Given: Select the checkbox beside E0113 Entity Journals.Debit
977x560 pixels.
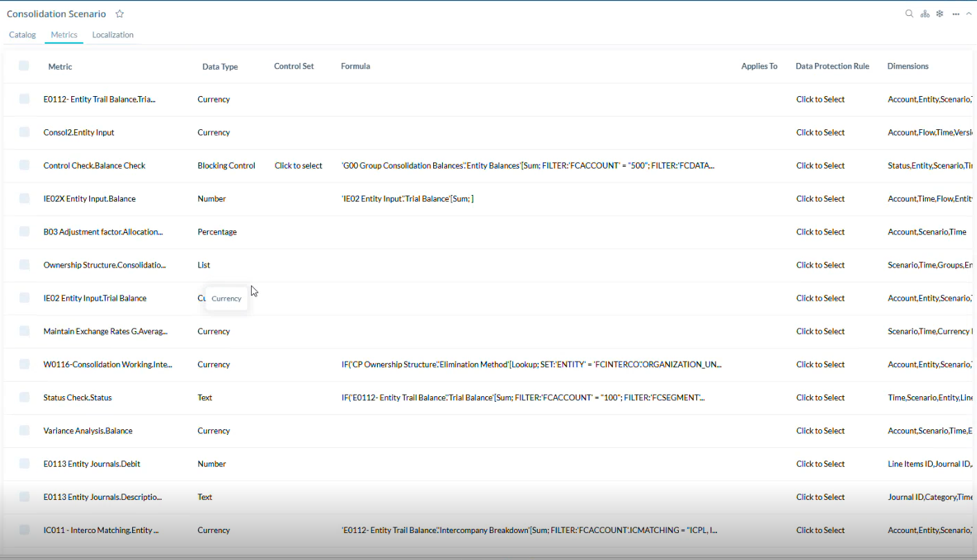Looking at the screenshot, I should [x=24, y=464].
